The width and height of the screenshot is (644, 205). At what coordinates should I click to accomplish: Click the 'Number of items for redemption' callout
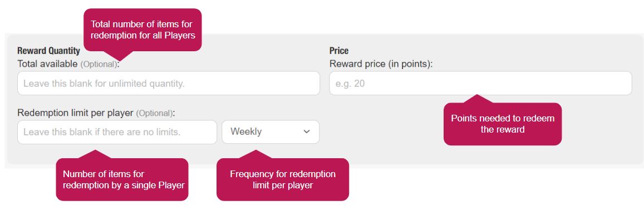click(122, 179)
